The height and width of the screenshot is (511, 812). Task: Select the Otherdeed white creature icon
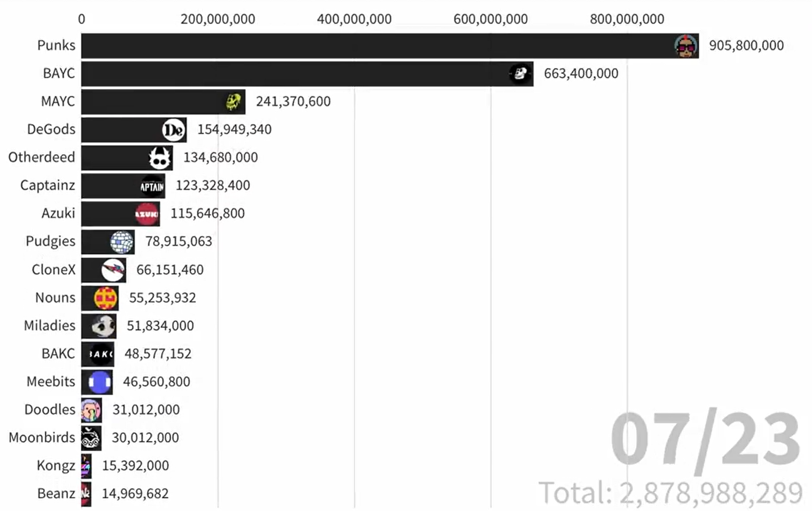point(160,158)
